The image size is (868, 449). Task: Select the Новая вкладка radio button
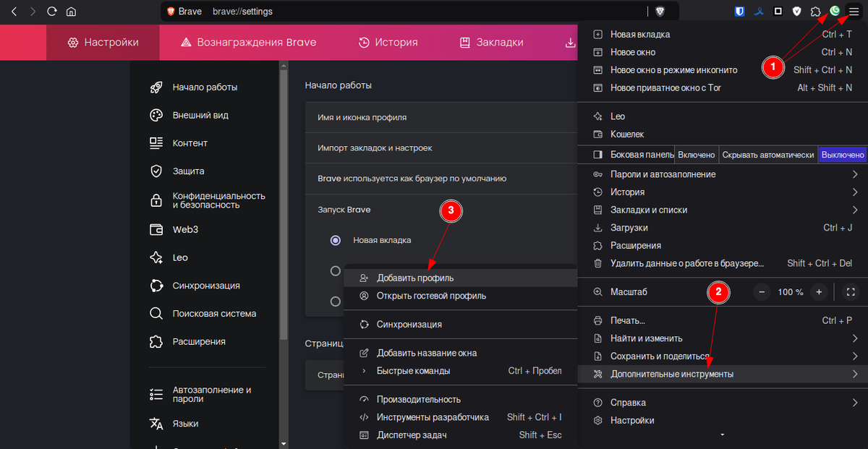(x=335, y=240)
